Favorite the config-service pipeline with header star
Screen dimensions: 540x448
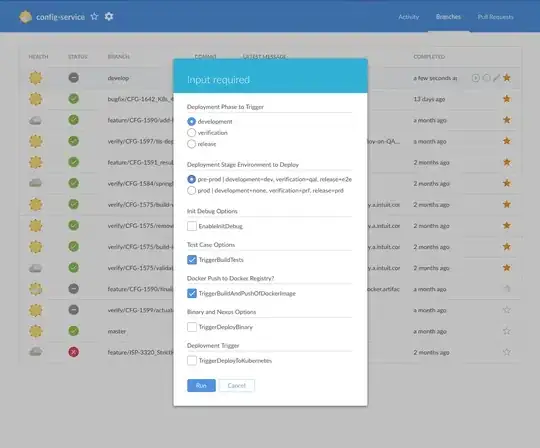94,17
